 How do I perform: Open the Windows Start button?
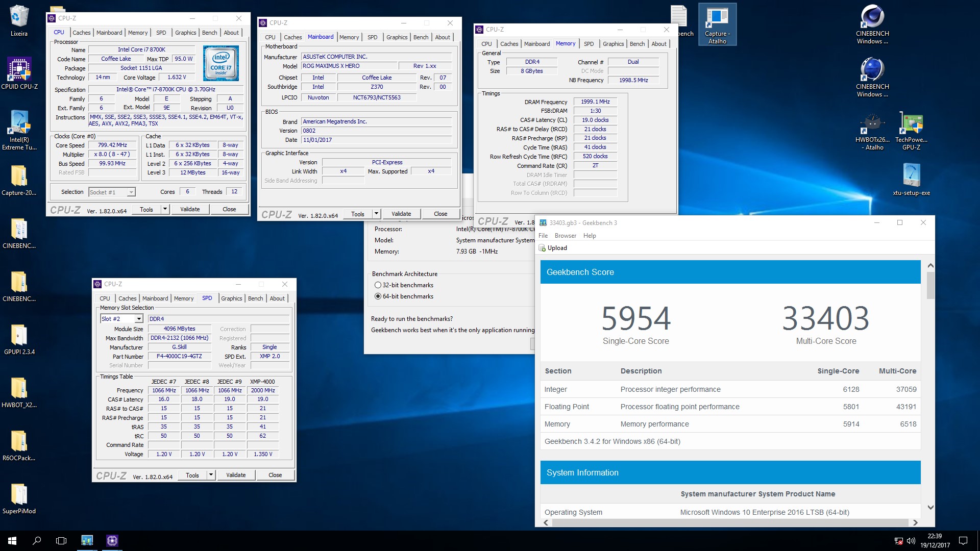coord(12,540)
